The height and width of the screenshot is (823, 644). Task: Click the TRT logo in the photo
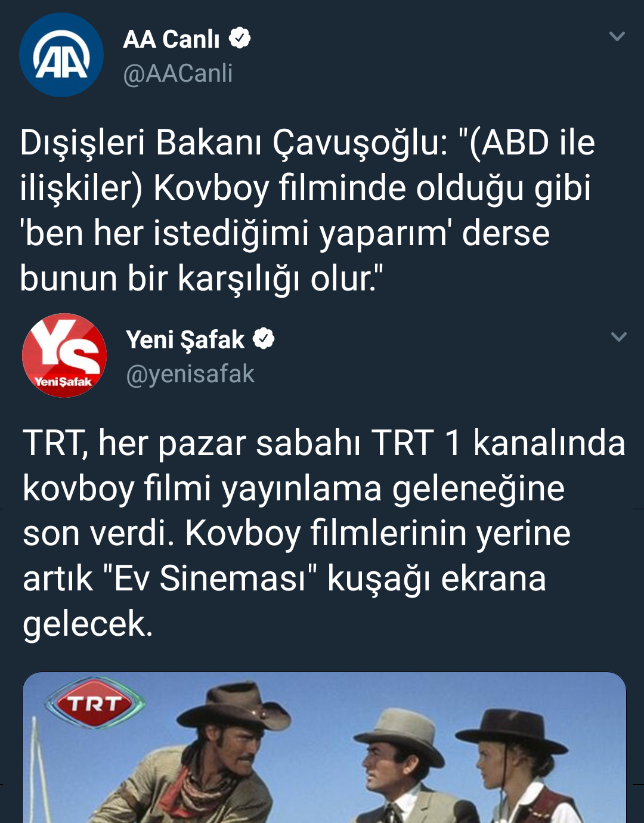(x=95, y=703)
